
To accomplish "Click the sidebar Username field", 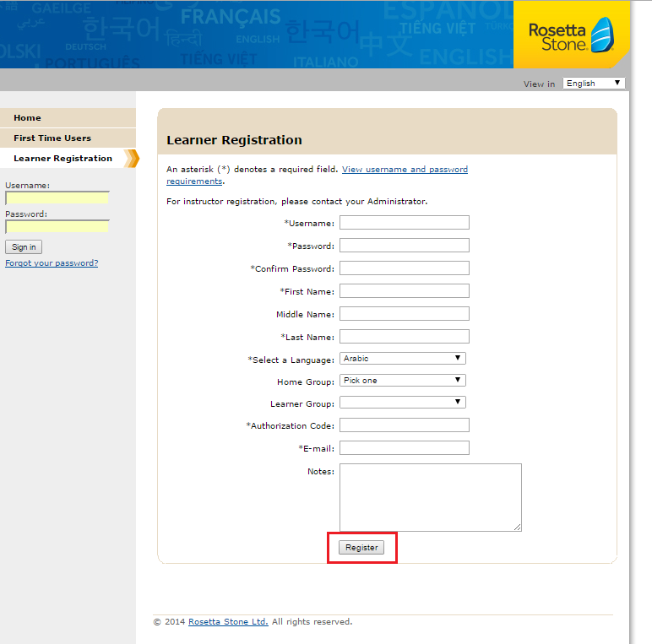I will [57, 198].
